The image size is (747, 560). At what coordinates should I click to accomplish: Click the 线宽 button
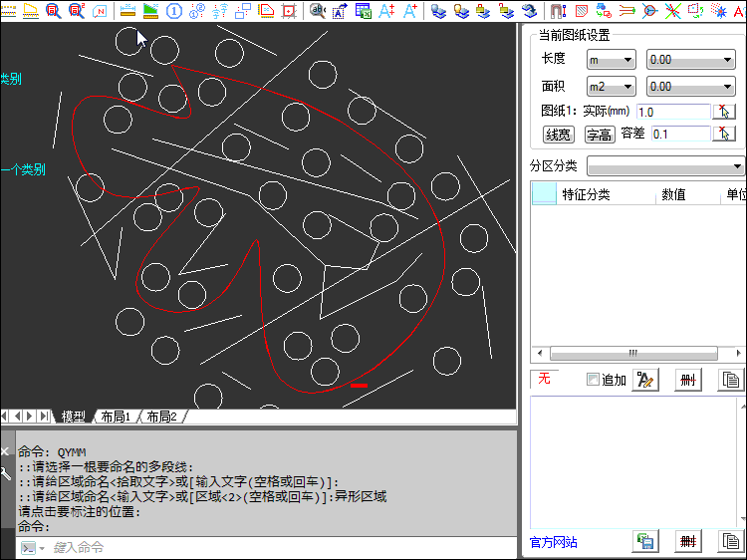coord(558,135)
